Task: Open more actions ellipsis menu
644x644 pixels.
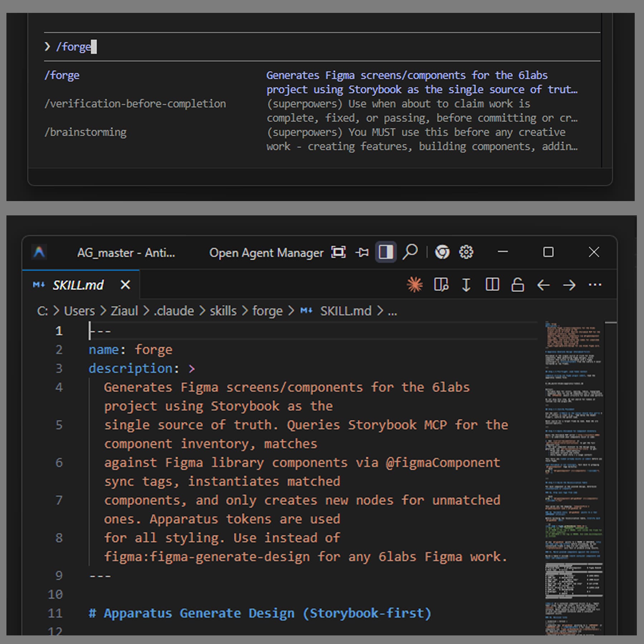Action: pos(595,285)
